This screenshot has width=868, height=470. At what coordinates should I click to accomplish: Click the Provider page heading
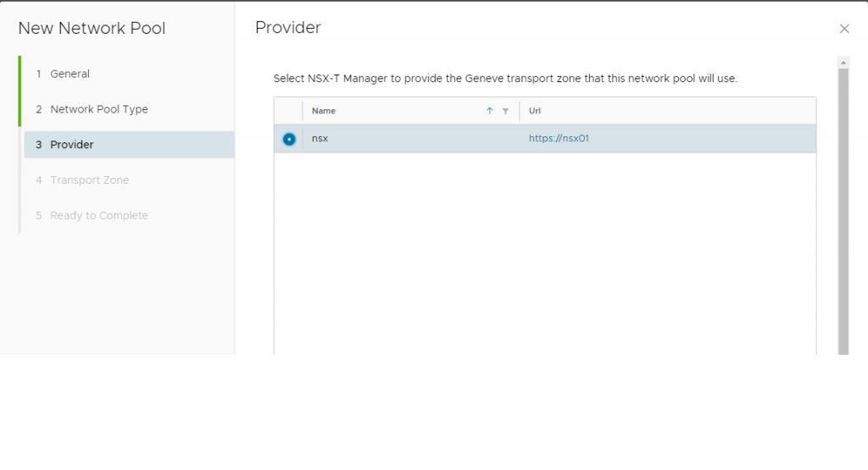288,28
